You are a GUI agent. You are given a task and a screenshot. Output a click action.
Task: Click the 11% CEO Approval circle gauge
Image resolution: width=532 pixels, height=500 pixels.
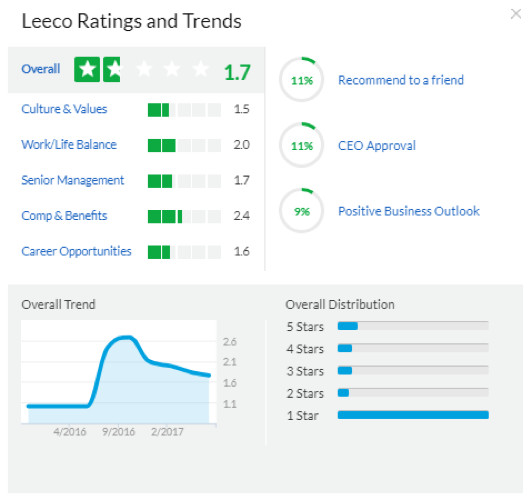301,145
